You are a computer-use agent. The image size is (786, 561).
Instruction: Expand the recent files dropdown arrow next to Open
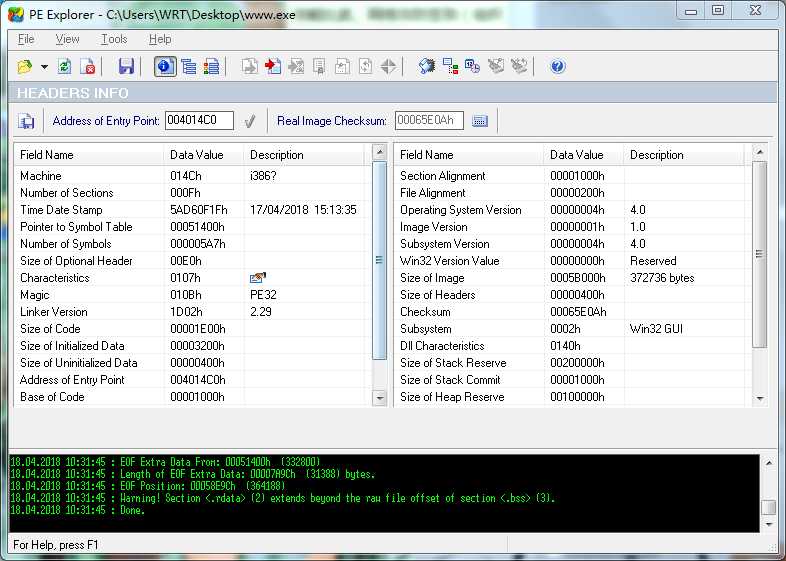coord(44,67)
